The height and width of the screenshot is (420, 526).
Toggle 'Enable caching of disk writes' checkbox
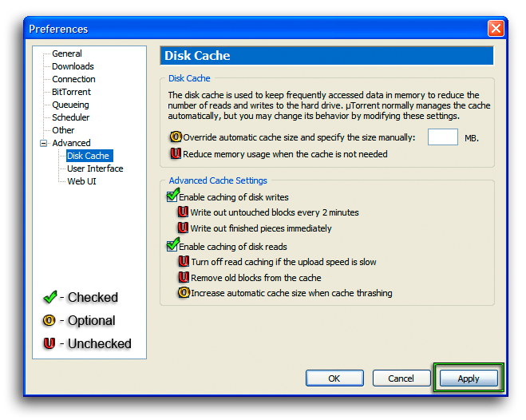tap(172, 197)
